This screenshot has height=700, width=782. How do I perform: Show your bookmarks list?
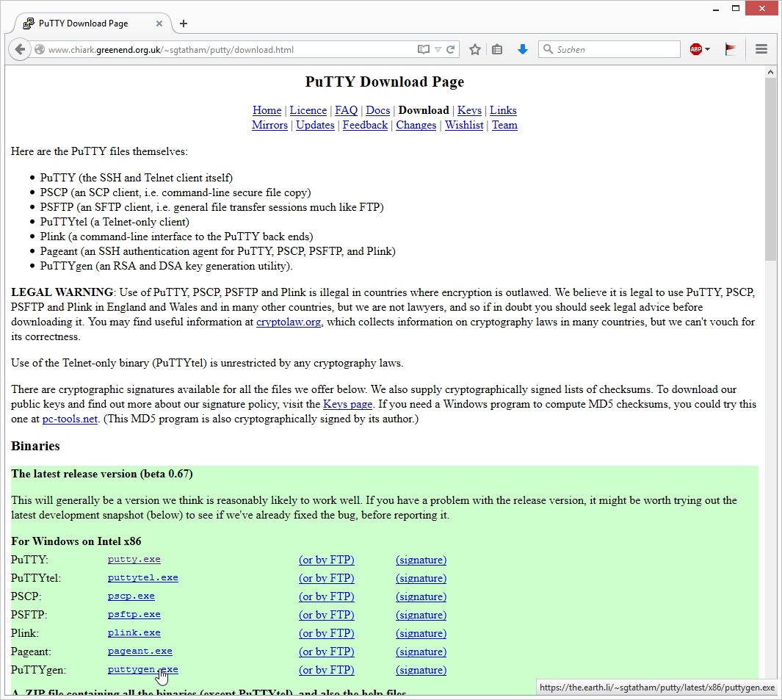(x=497, y=49)
